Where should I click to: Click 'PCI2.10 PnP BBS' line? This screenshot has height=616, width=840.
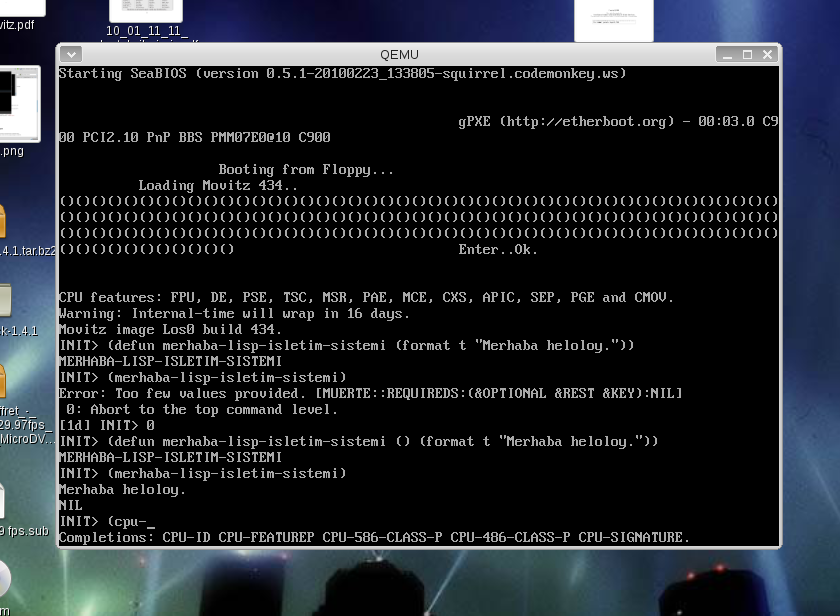pyautogui.click(x=194, y=138)
